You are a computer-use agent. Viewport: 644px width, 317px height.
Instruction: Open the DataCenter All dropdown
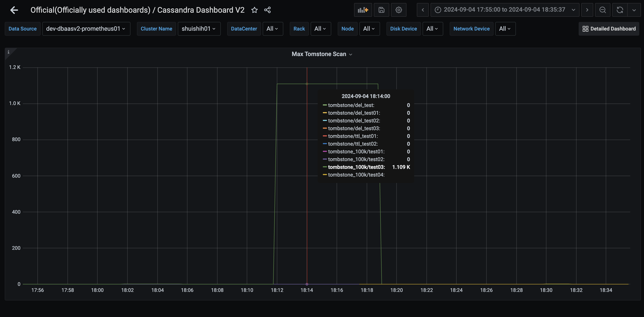pos(273,29)
